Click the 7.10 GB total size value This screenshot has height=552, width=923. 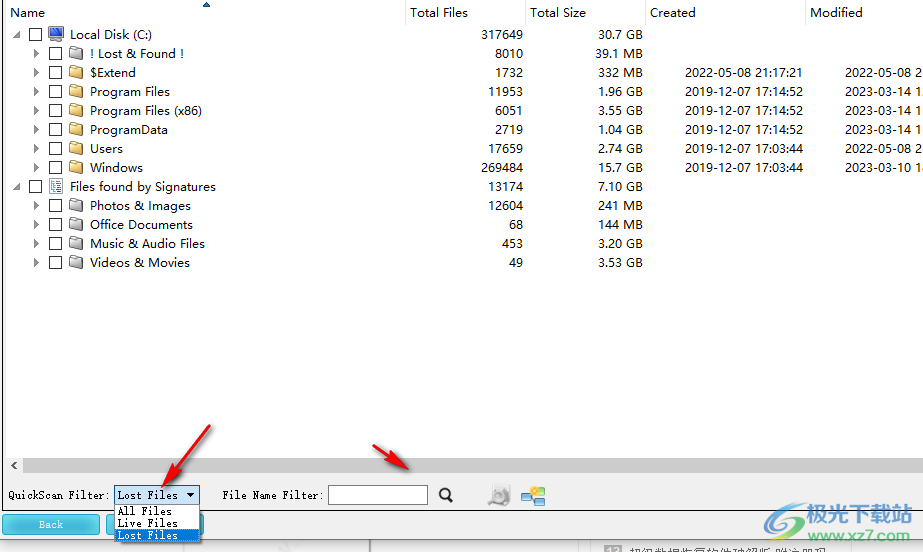point(620,187)
